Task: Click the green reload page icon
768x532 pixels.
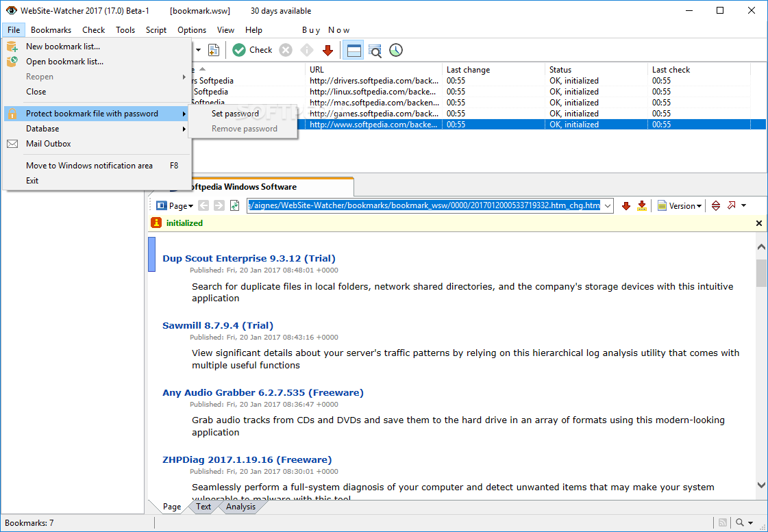Action: click(x=234, y=206)
